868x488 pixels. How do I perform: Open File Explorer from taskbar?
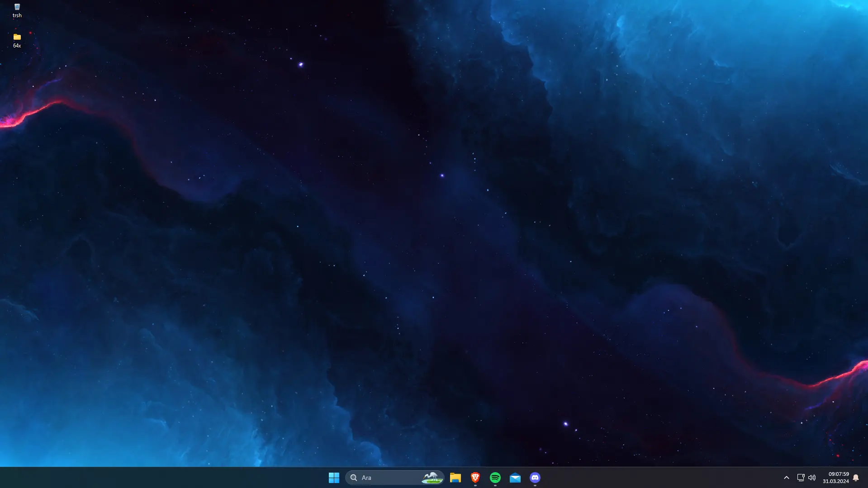(455, 478)
